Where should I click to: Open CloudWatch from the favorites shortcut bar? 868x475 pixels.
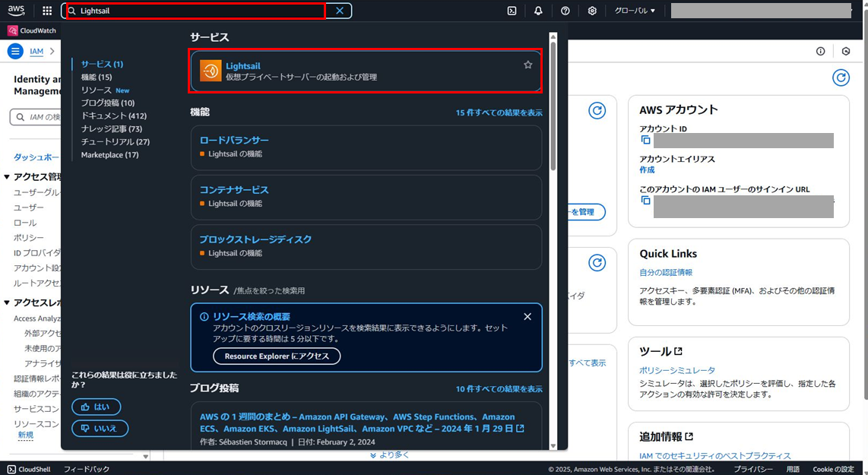31,30
